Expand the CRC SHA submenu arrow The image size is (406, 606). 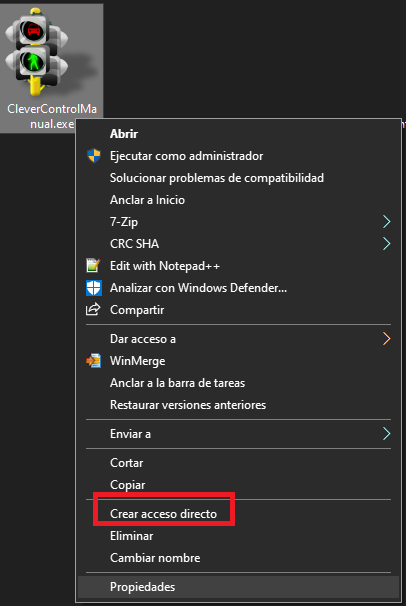386,244
